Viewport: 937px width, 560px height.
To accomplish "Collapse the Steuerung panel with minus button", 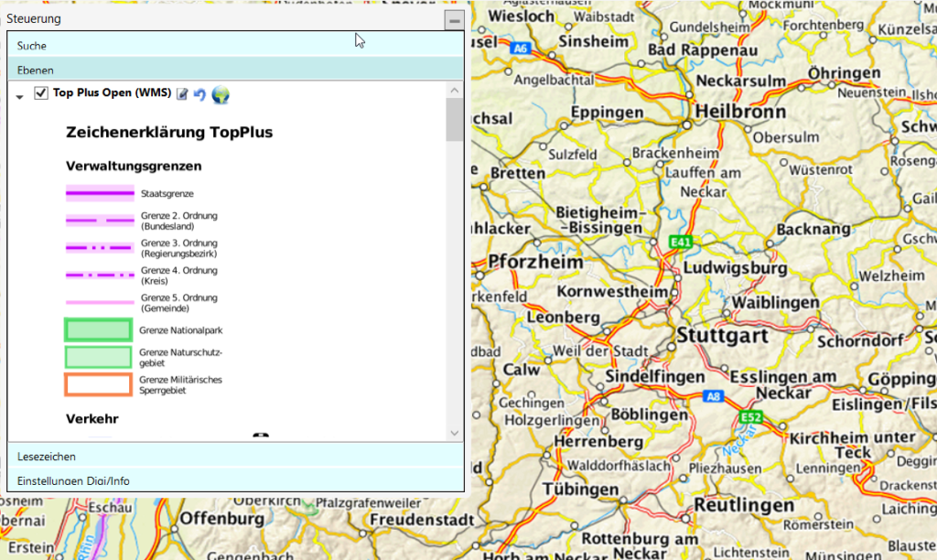I will pyautogui.click(x=454, y=20).
